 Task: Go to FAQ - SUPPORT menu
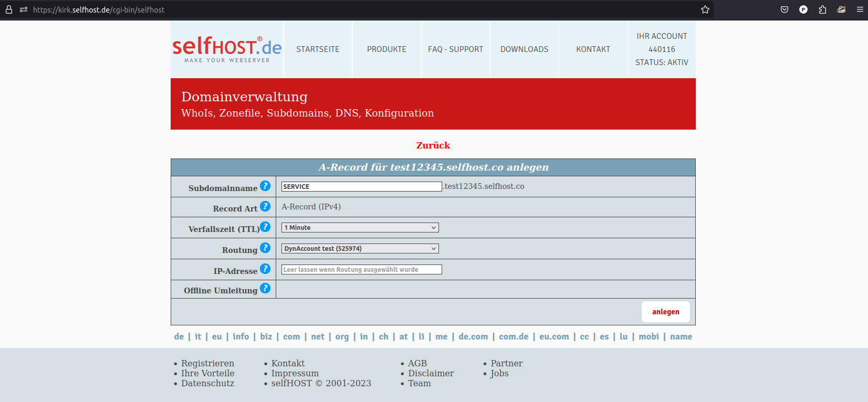click(455, 49)
